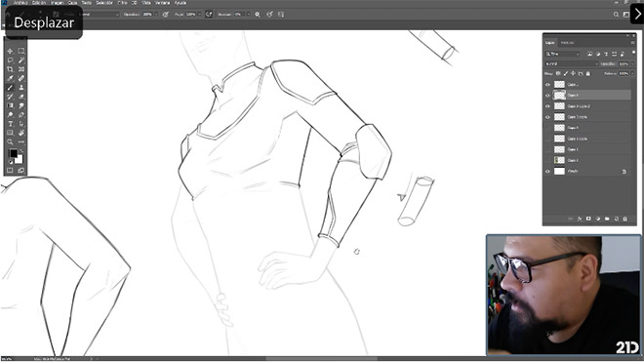Viewport: 644px width, 362px height.
Task: Toggle the layer filter on/off switch
Action: [633, 53]
